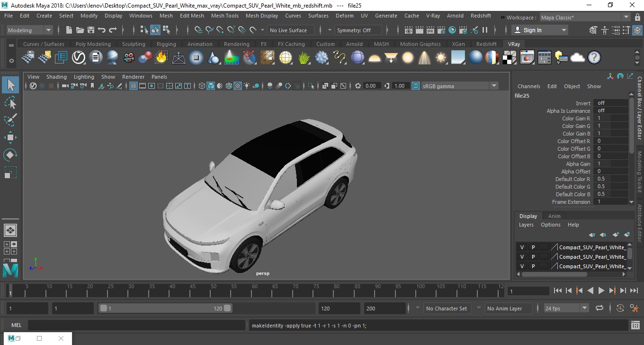Toggle visibility V of first Compact_SUV layer
Viewport: 644px width, 345px height.
pyautogui.click(x=522, y=247)
